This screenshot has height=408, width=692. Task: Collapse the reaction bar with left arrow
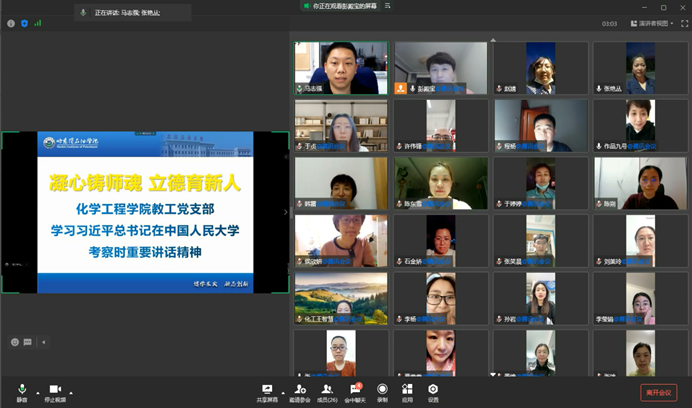click(41, 342)
